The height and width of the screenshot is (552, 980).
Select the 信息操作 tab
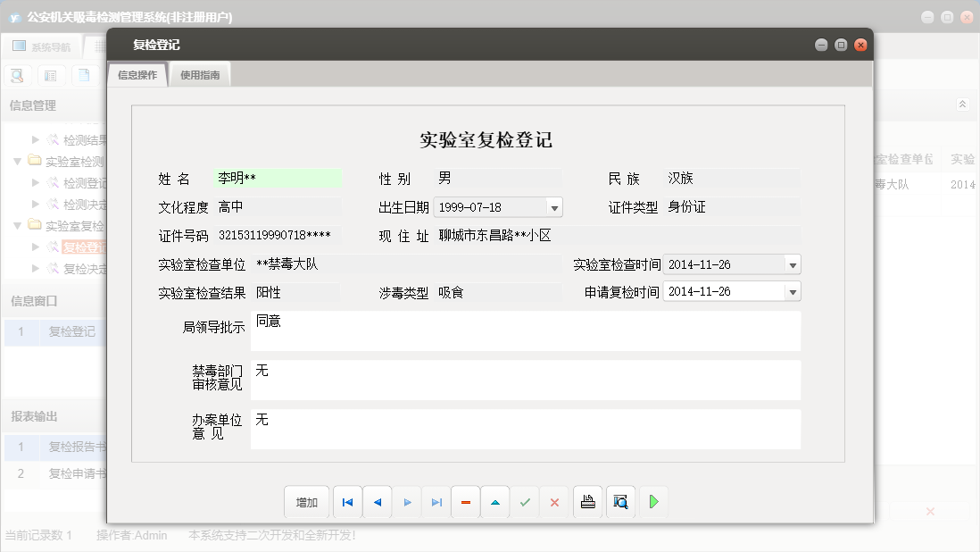(137, 75)
